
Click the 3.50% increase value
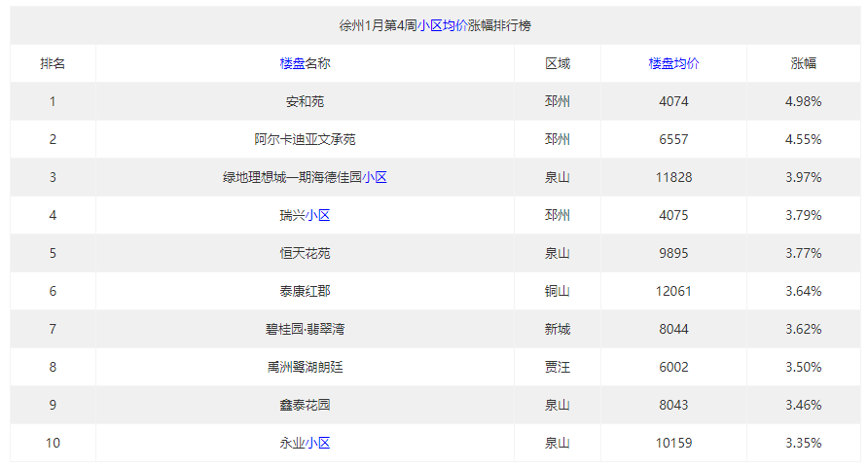(803, 368)
